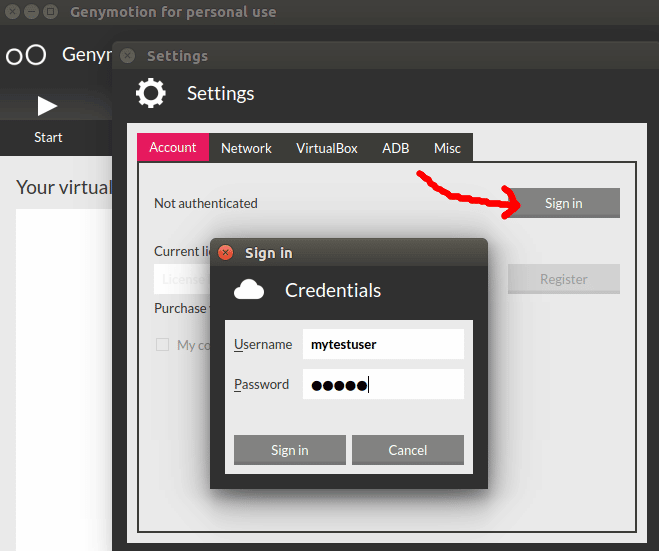Close the main Genymotion window
659x551 pixels.
pyautogui.click(x=10, y=12)
